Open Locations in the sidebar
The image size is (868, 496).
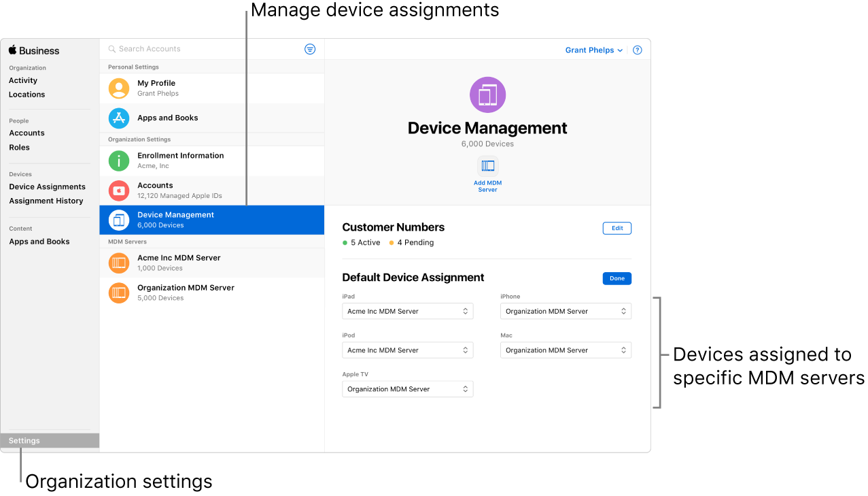[27, 95]
